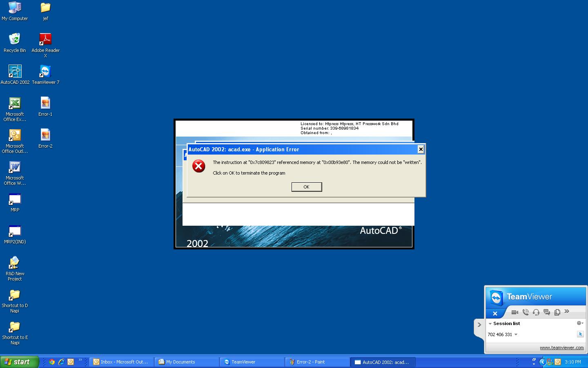588x368 pixels.
Task: Open the Session list gear settings dropdown
Action: click(580, 323)
